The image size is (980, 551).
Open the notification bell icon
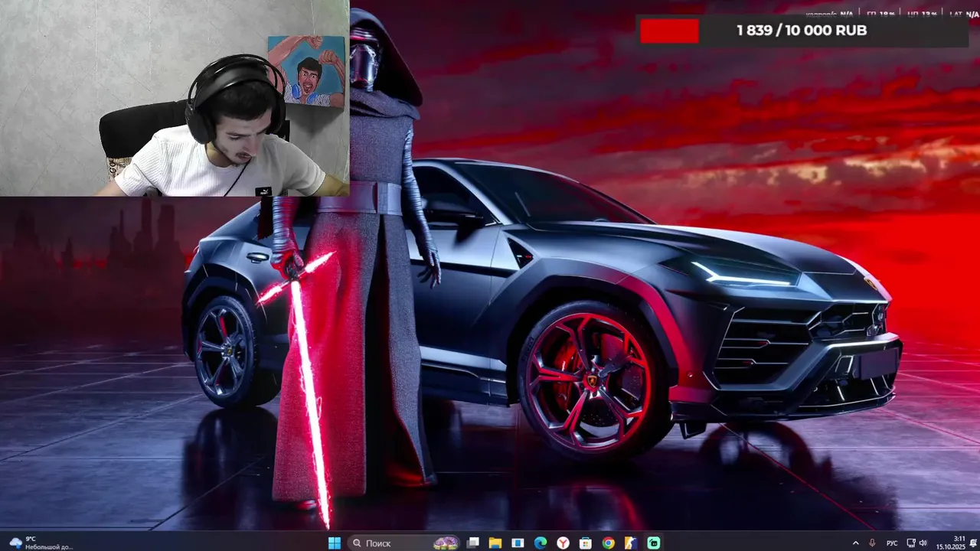pos(973,543)
